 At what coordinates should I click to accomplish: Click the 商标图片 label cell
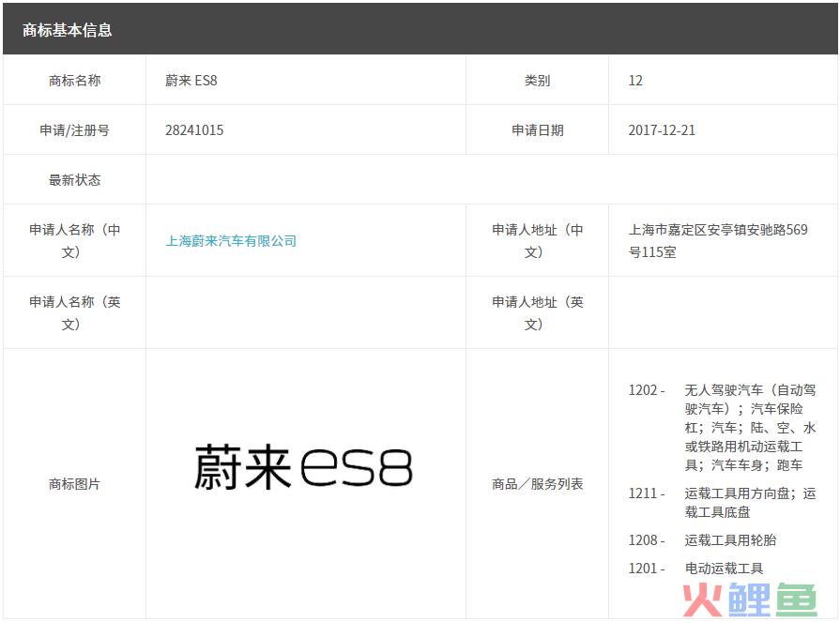pos(74,484)
